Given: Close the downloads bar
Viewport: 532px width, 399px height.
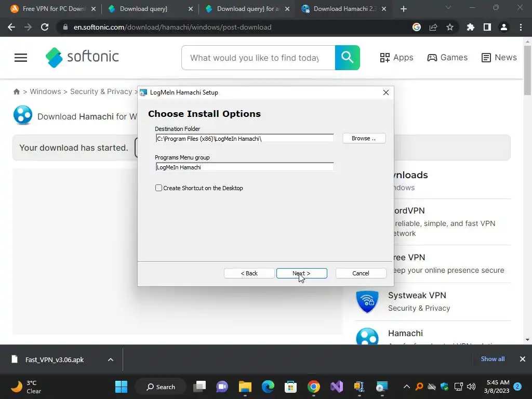Looking at the screenshot, I should (523, 359).
